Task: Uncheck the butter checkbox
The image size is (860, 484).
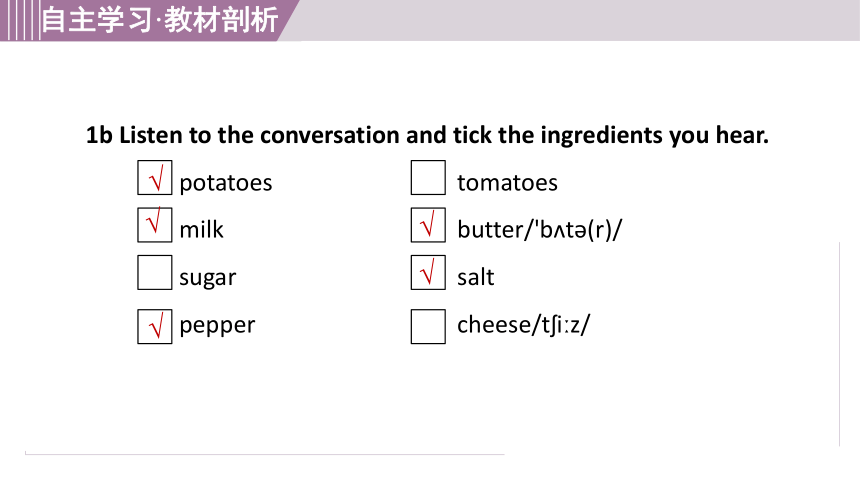Action: pos(428,225)
